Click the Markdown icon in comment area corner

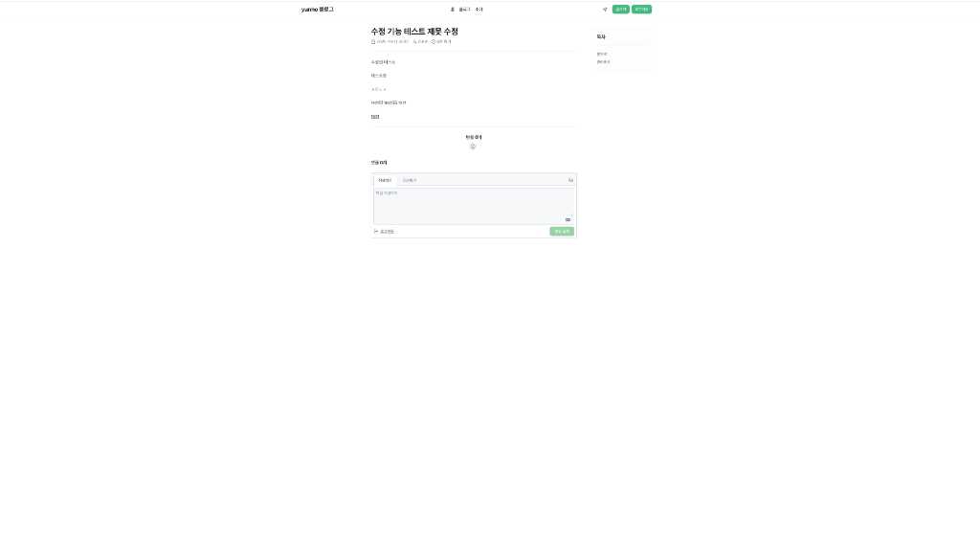[x=568, y=219]
